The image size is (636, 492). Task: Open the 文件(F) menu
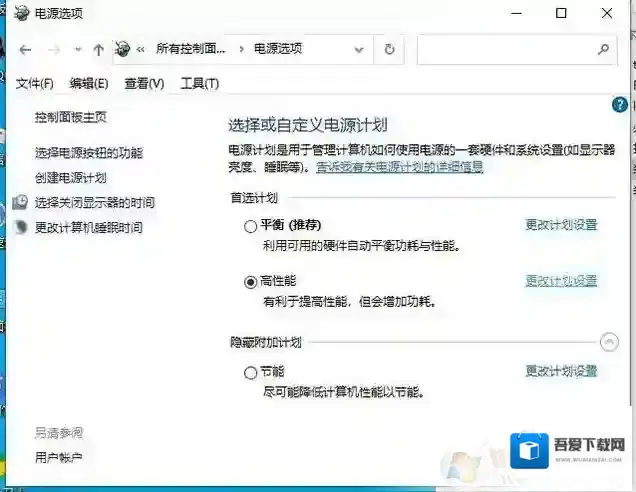click(34, 84)
